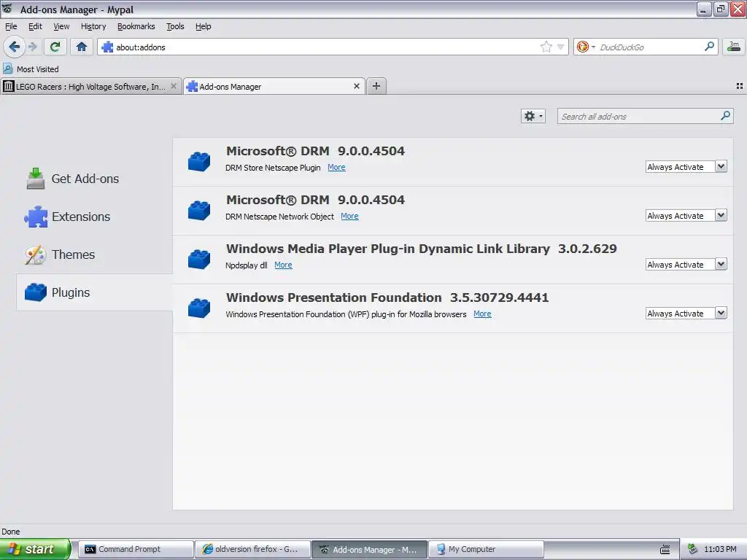Open More link for DRM Netscape Network Object
The width and height of the screenshot is (747, 560).
click(349, 216)
